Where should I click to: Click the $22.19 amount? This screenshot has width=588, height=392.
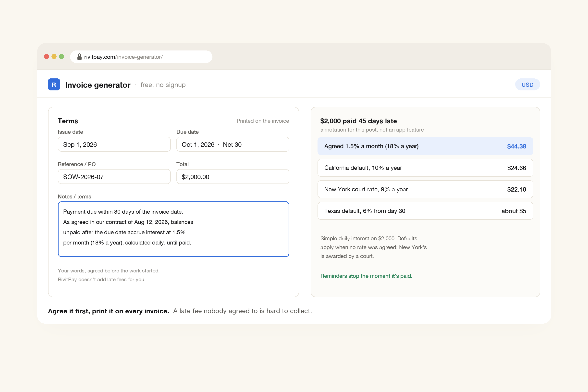(516, 189)
